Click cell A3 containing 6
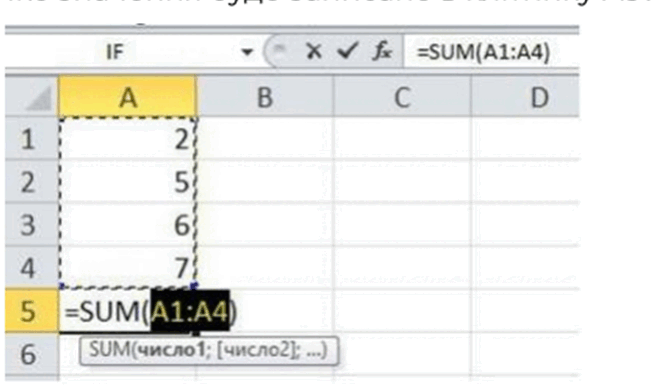 [128, 225]
